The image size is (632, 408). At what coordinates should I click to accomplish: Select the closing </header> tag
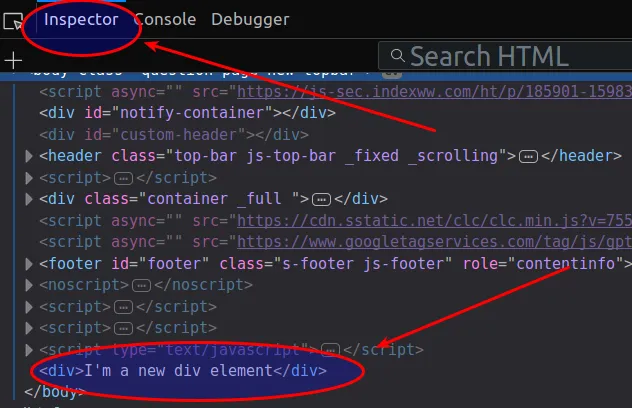[x=581, y=156]
